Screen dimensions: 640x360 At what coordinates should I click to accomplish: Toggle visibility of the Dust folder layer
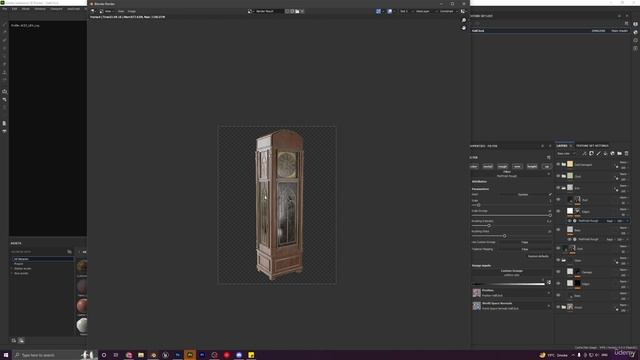tap(558, 176)
